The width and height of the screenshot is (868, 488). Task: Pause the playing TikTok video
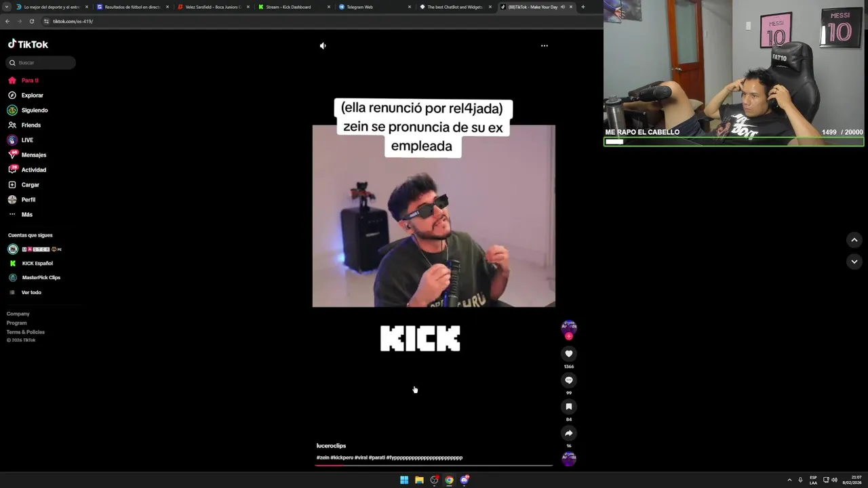pos(433,216)
